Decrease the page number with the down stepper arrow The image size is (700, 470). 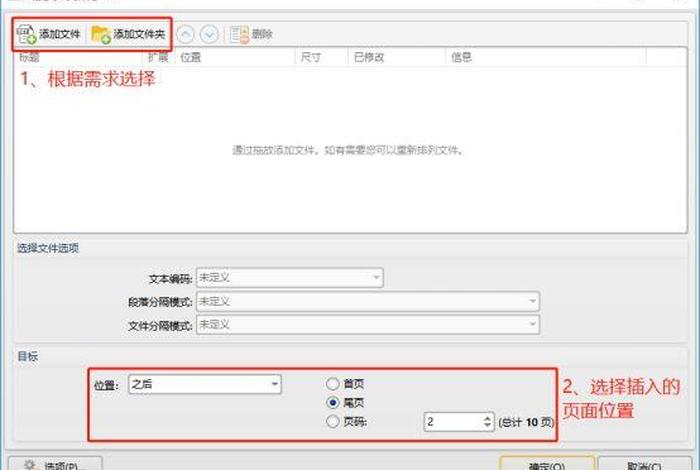click(488, 426)
